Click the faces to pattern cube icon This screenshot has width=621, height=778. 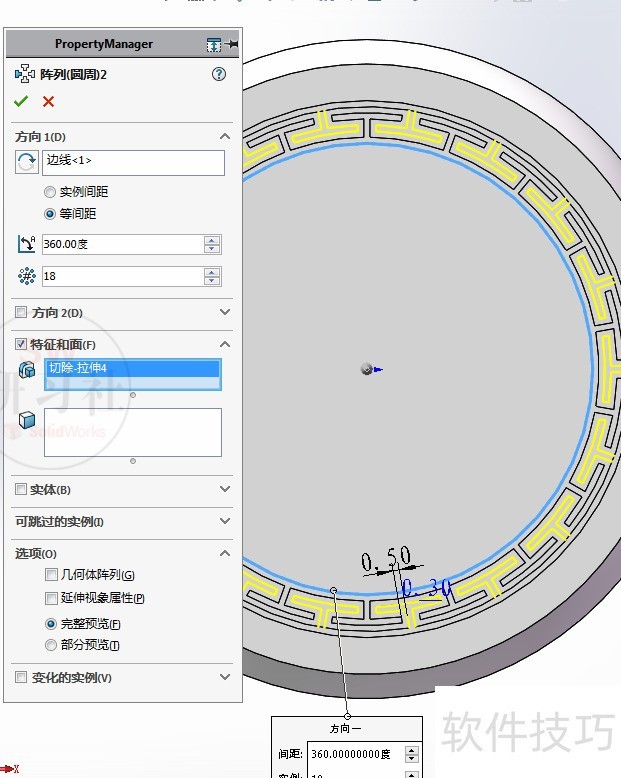click(x=27, y=420)
